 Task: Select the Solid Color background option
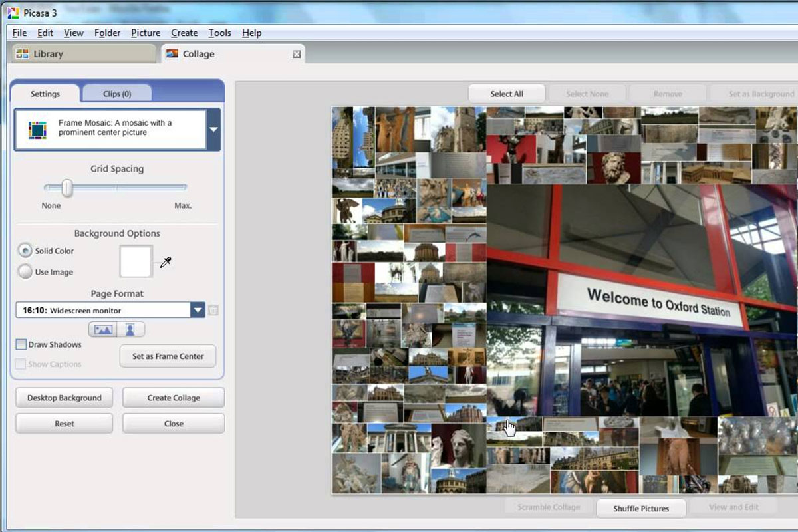pos(25,251)
